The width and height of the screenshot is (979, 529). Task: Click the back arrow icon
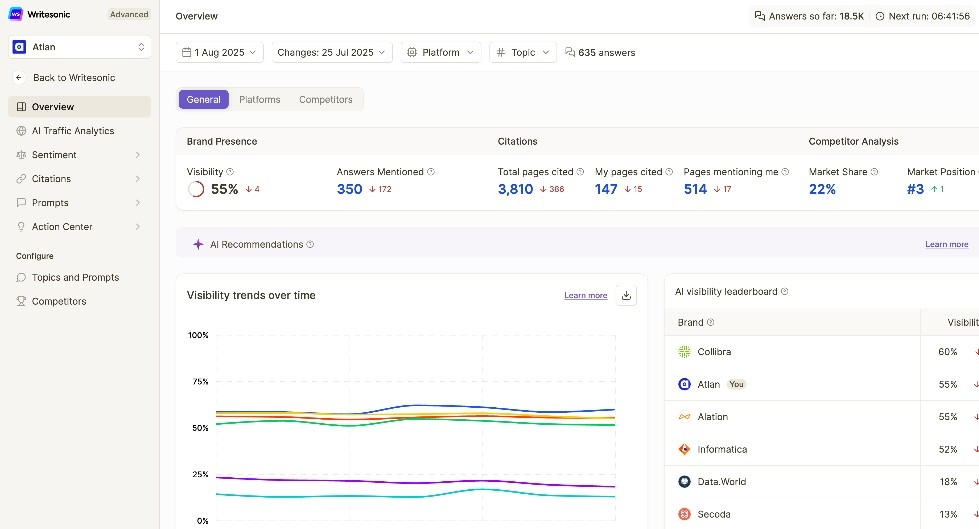19,77
